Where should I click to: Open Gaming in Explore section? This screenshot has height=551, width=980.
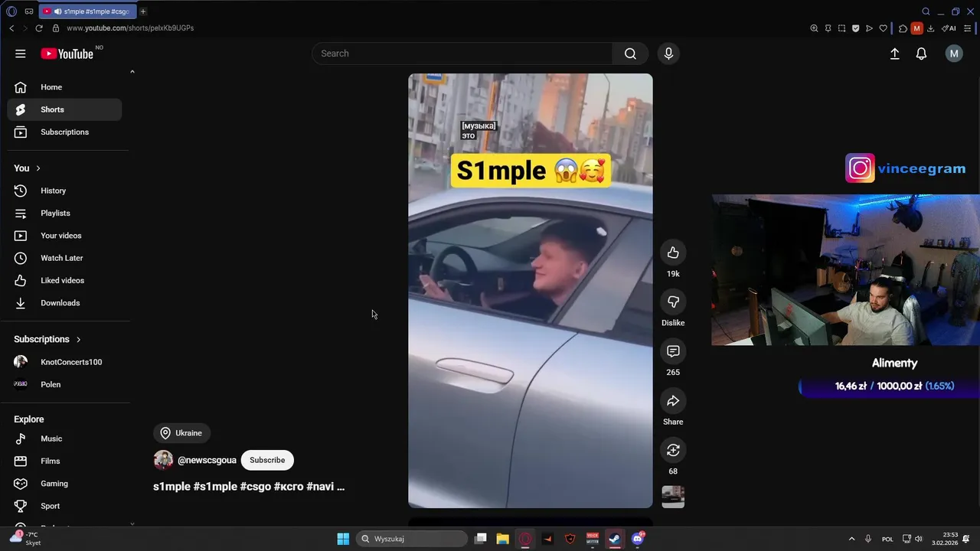(64, 484)
